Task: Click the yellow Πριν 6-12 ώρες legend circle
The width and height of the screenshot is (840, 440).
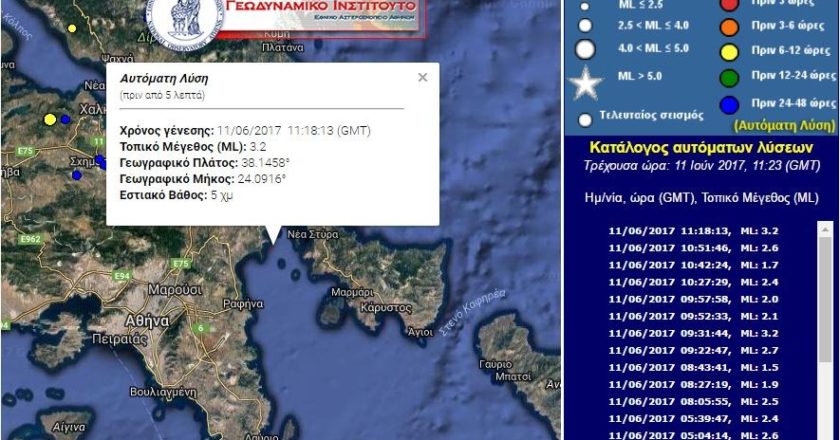Action: (x=729, y=52)
